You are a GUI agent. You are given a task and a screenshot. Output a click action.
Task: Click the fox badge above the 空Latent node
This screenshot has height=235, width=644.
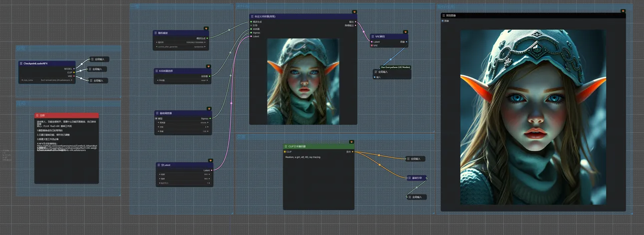[211, 161]
